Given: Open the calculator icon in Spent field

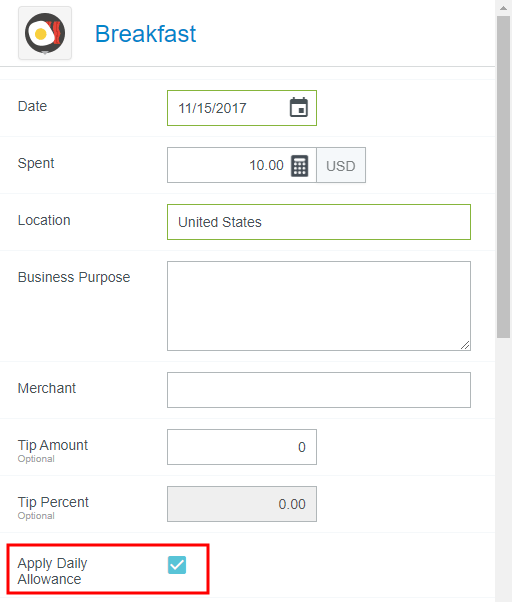Looking at the screenshot, I should 299,165.
